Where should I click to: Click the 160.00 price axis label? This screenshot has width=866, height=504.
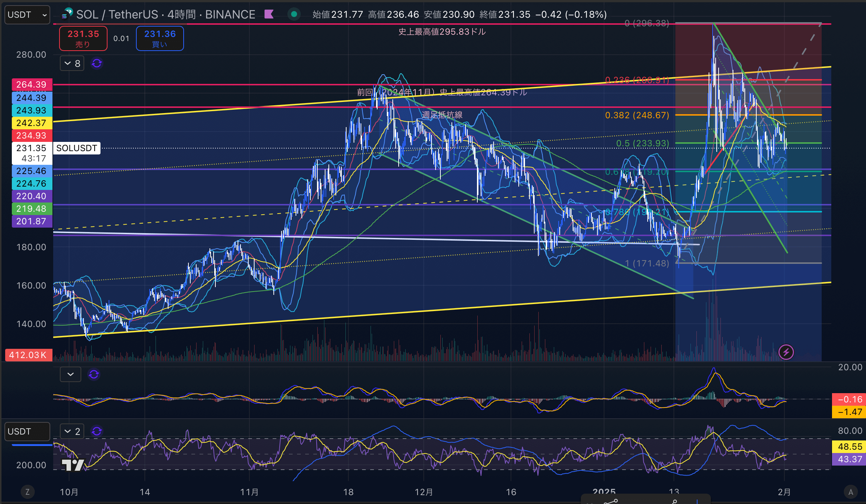point(31,286)
